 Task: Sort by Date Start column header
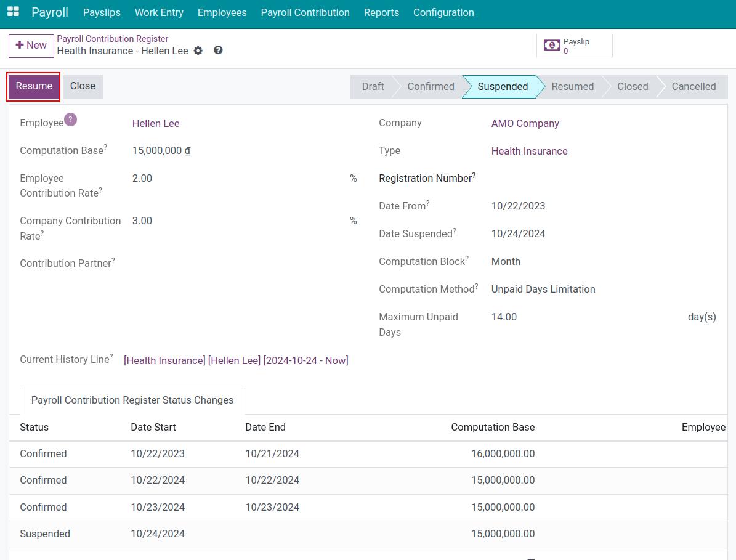(x=153, y=427)
